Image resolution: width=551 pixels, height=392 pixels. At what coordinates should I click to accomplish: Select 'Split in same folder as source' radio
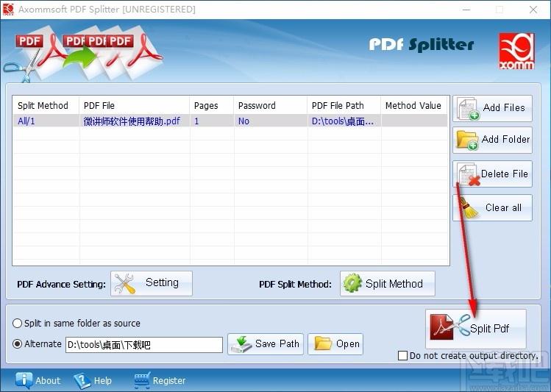[x=17, y=323]
